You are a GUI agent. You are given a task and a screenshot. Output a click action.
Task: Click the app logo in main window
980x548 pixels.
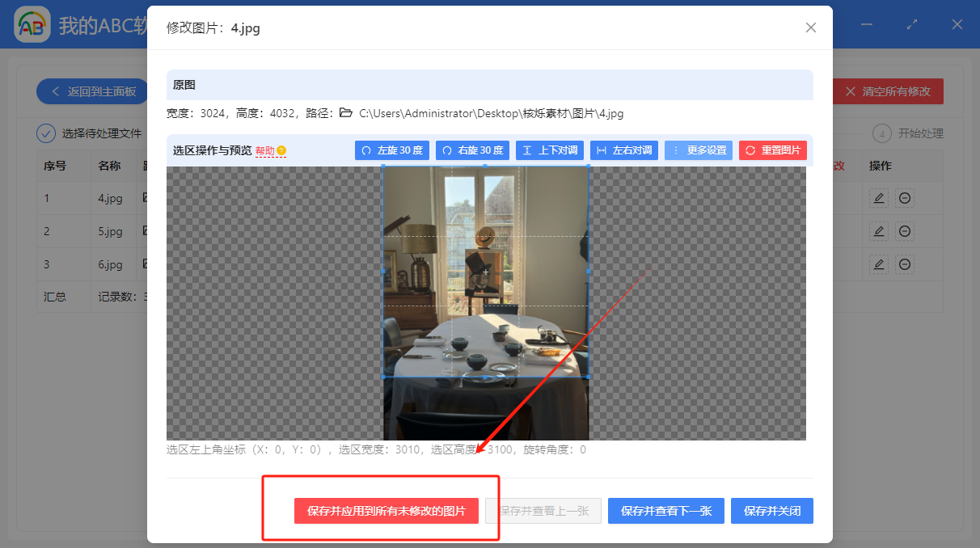[x=32, y=24]
